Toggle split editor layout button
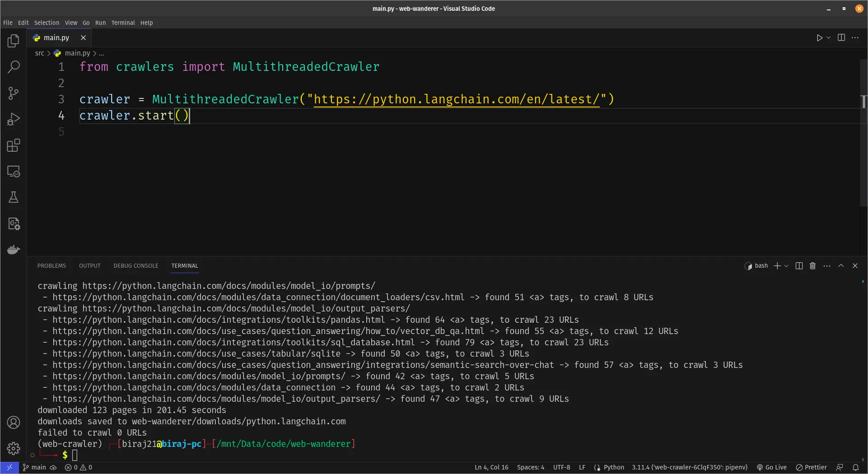The width and height of the screenshot is (868, 474). 841,38
